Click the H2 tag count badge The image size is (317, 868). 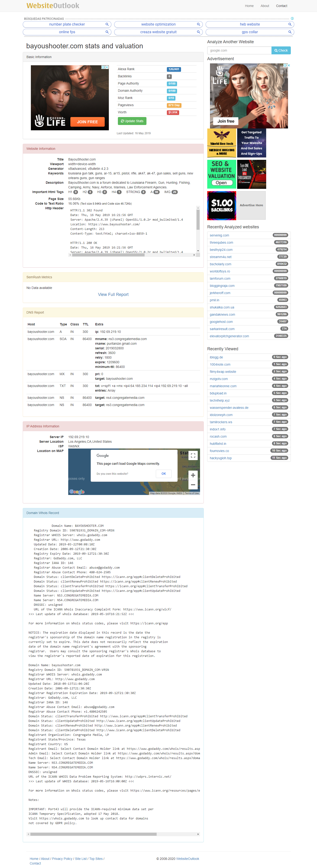(x=90, y=192)
